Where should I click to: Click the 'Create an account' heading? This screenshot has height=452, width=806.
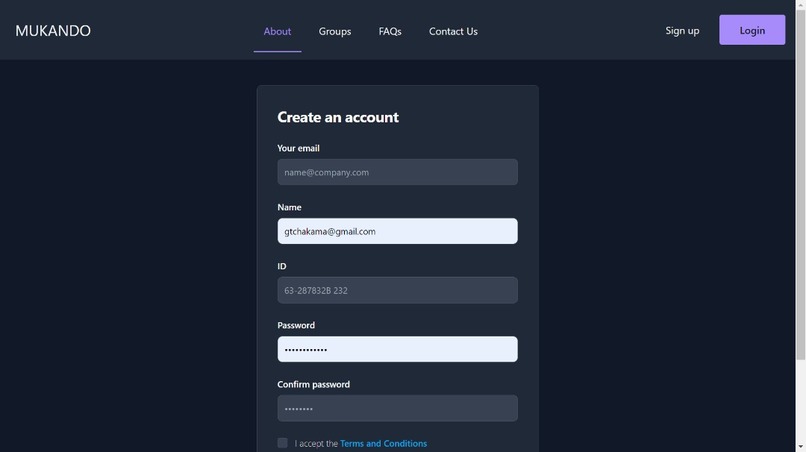click(x=338, y=117)
